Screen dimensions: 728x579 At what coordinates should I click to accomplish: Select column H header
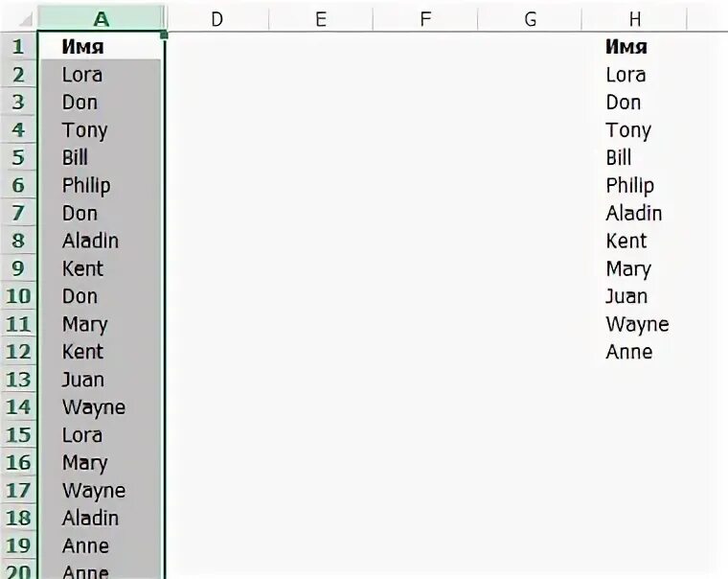coord(635,18)
